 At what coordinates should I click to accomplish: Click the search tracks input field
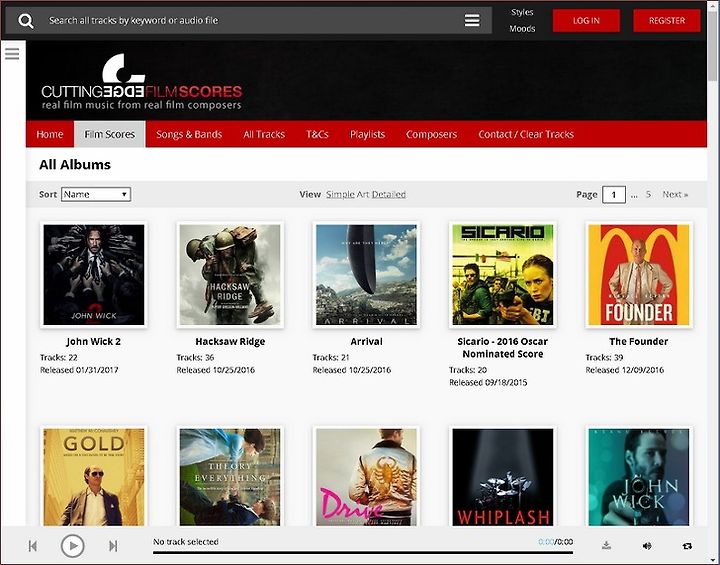[x=250, y=20]
